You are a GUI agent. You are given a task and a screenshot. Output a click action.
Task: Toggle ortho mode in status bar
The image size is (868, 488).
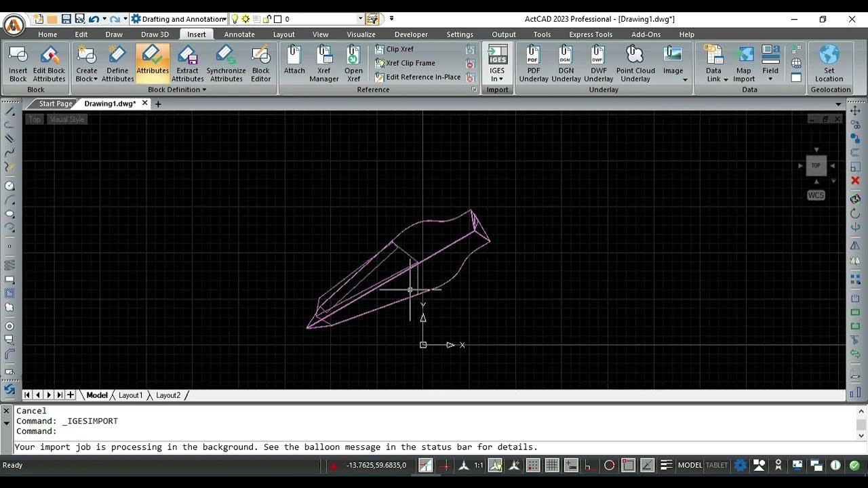click(x=590, y=465)
